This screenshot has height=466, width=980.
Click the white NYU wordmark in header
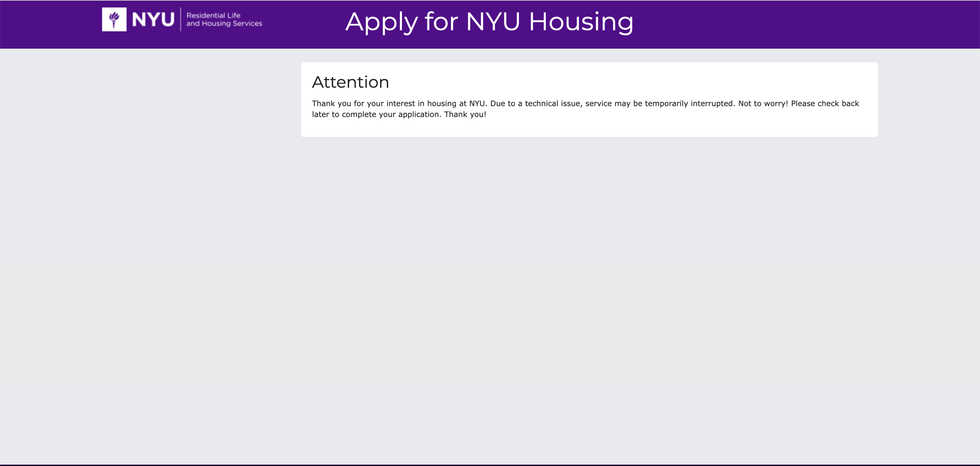[x=153, y=19]
